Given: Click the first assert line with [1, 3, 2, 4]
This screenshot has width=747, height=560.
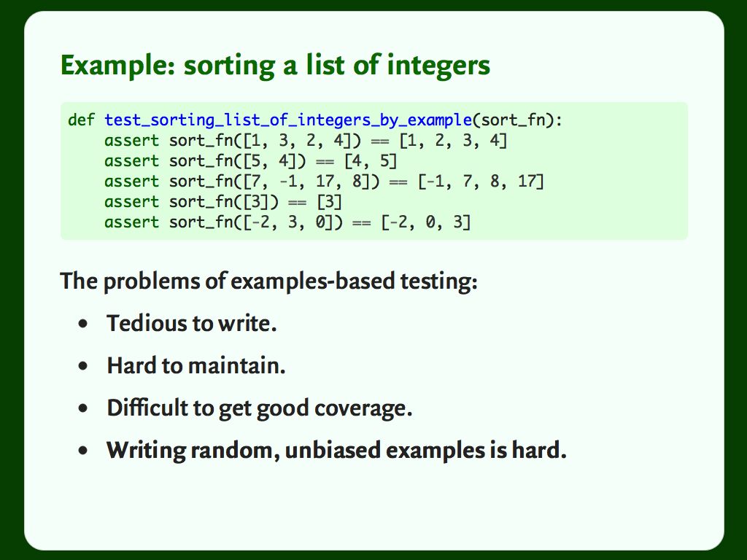Looking at the screenshot, I should coord(306,141).
